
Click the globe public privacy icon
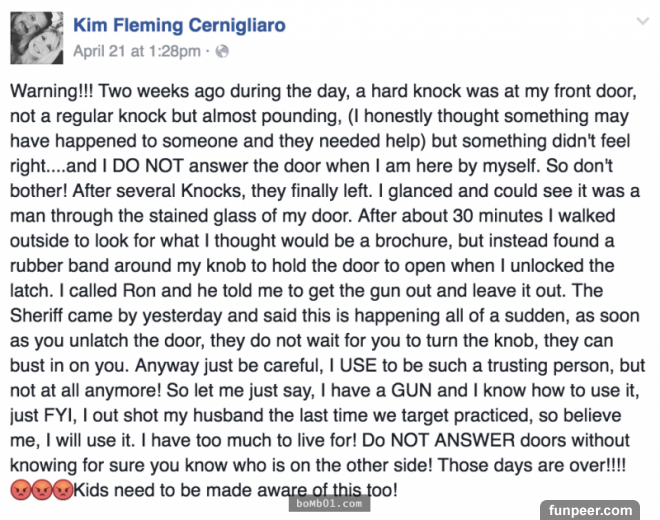[222, 49]
